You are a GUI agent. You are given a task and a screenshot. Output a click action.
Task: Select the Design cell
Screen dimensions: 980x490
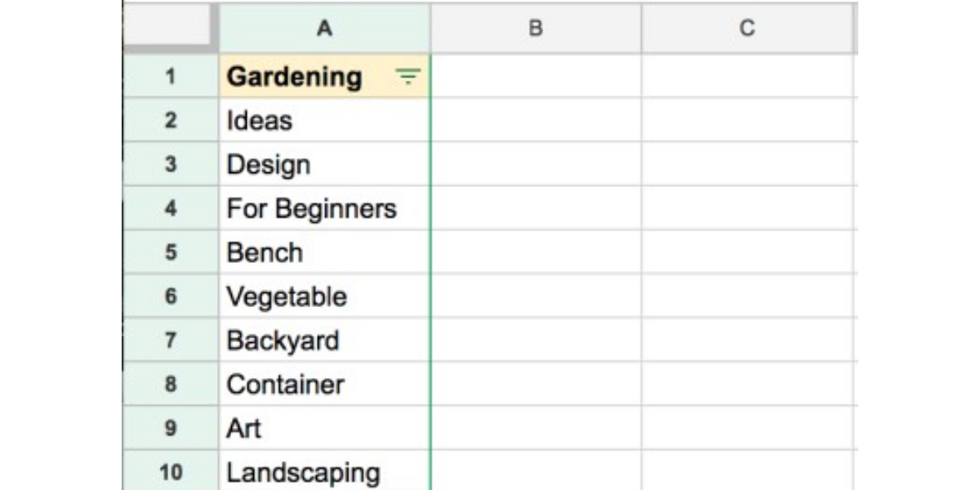pos(324,165)
